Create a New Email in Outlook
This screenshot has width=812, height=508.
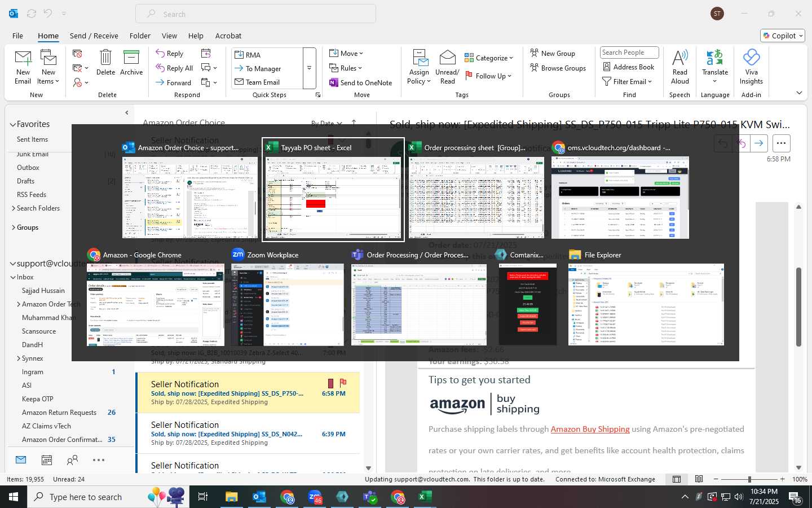coord(23,67)
